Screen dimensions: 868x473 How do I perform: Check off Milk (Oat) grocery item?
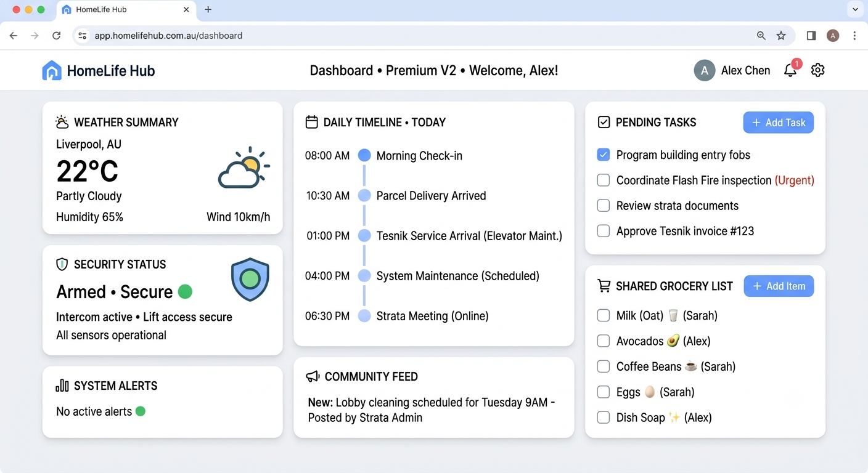604,315
